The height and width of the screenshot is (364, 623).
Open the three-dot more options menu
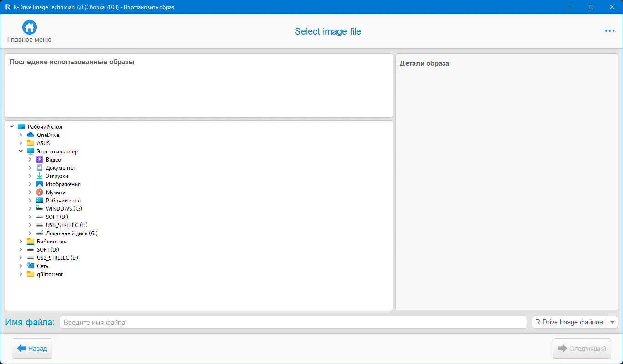click(x=610, y=31)
